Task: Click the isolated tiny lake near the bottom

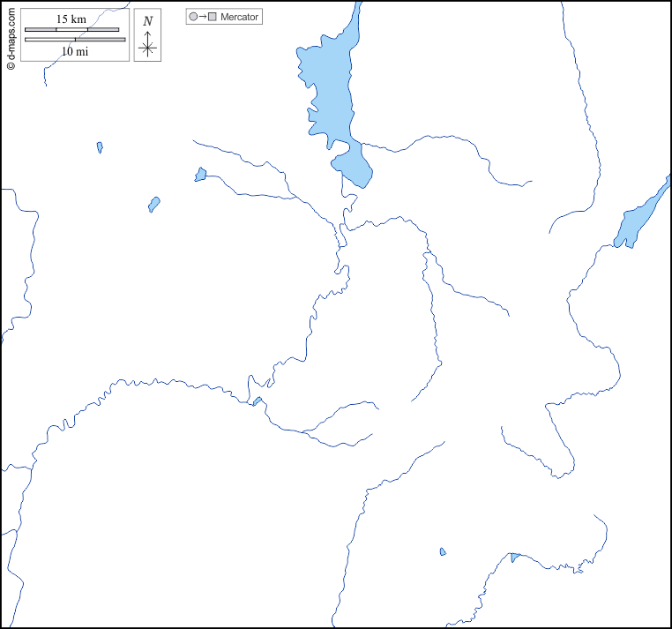Action: (443, 552)
